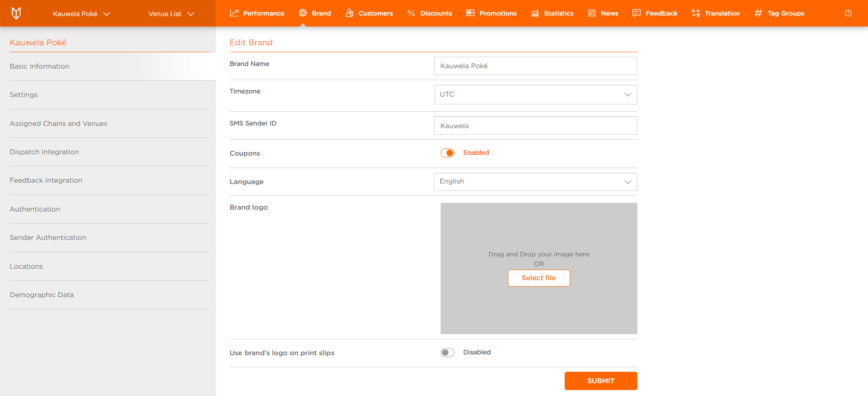The width and height of the screenshot is (868, 396).
Task: Open the Statistics tab
Action: [552, 13]
